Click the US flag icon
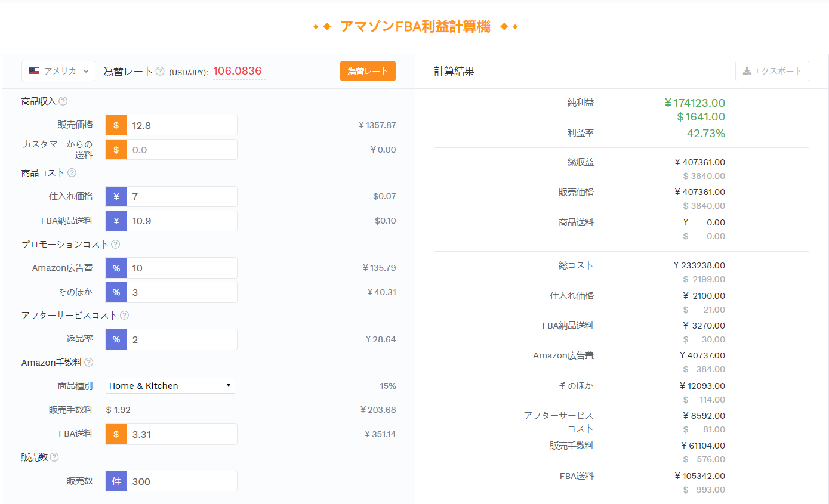Viewport: 829px width, 504px height. click(x=35, y=71)
